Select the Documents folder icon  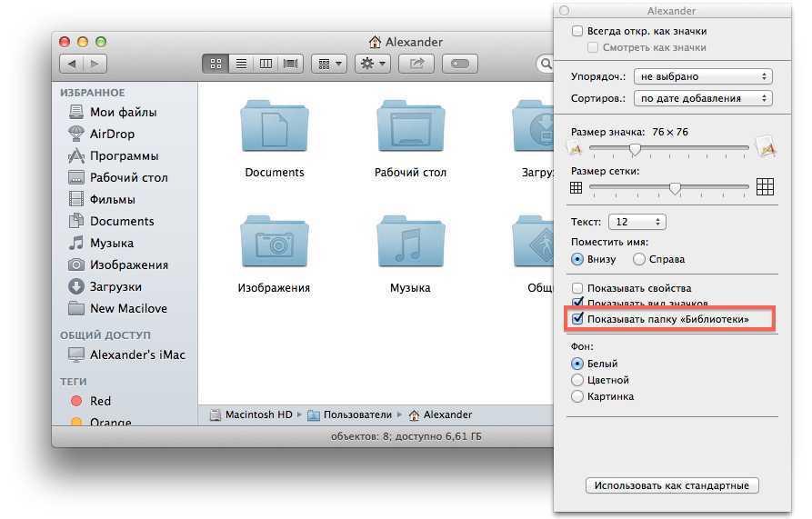click(x=275, y=127)
